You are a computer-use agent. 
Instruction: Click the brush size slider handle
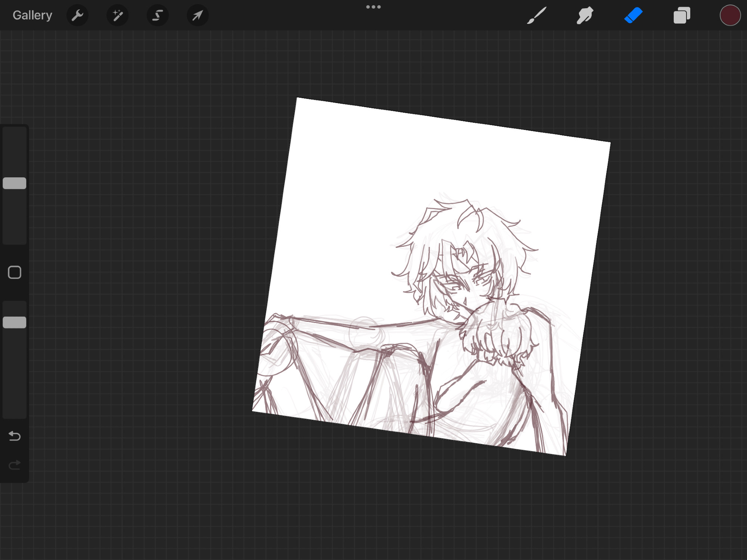tap(15, 183)
